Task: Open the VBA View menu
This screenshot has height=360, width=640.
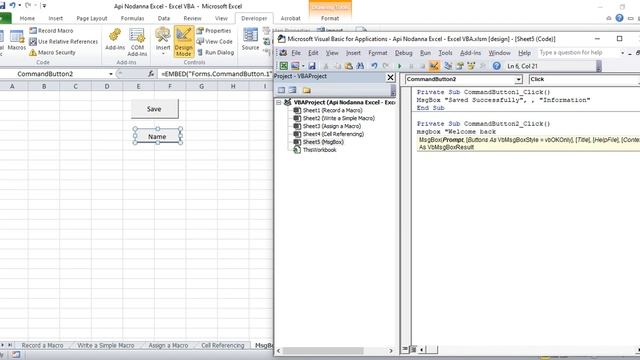Action: pyautogui.click(x=332, y=53)
